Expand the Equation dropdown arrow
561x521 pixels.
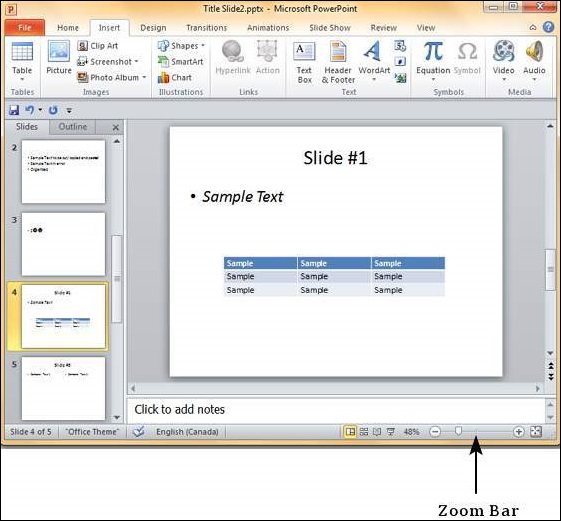click(433, 79)
